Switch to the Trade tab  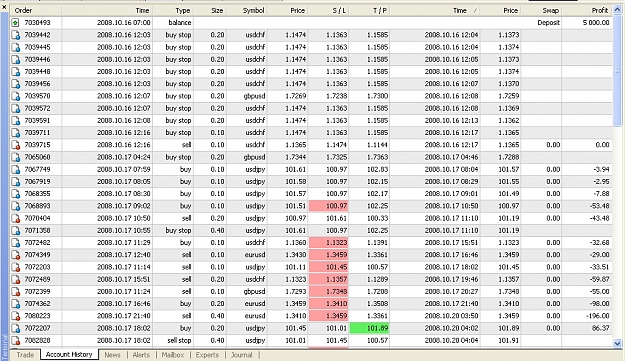click(x=25, y=355)
